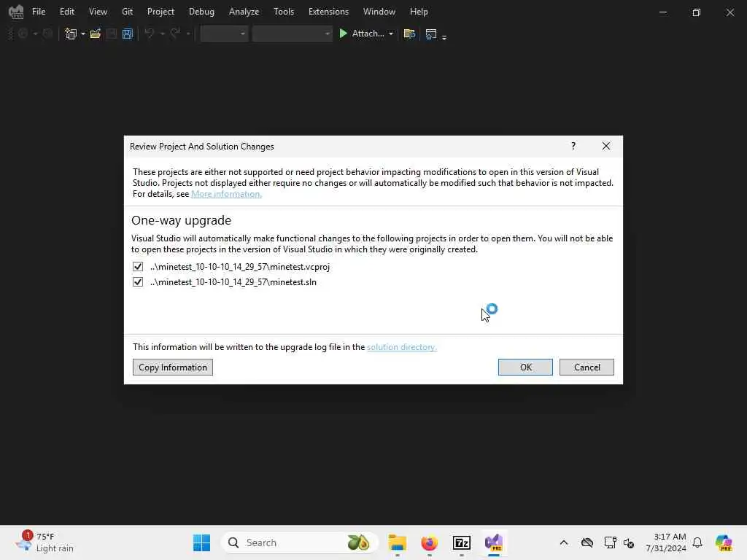Click the Navigate Backward toolbar icon
Screen dimensions: 747x560
point(23,34)
